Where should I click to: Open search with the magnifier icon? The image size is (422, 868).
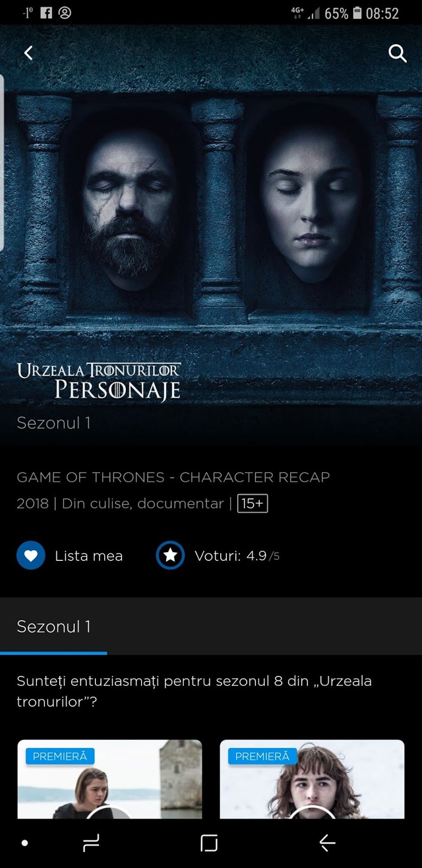(398, 53)
